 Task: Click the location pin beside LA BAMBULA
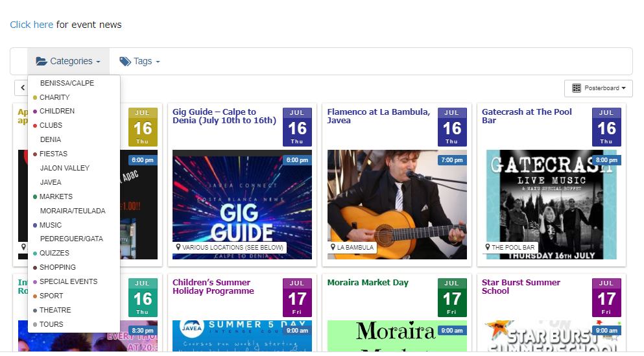(333, 247)
